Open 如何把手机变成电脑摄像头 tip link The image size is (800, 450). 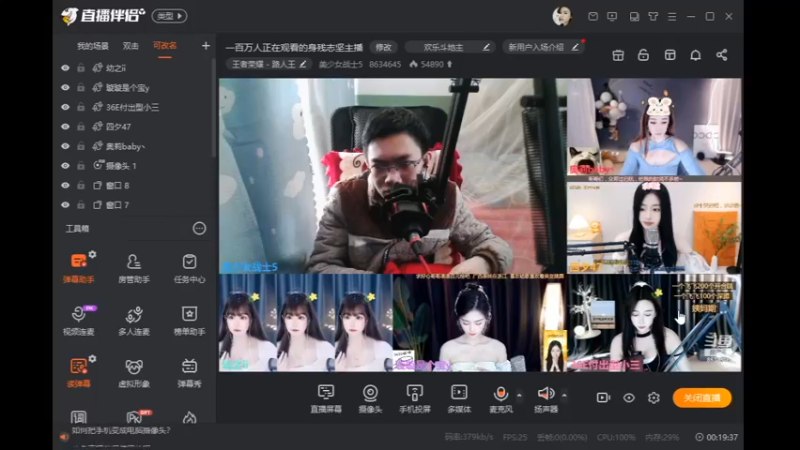pos(121,431)
